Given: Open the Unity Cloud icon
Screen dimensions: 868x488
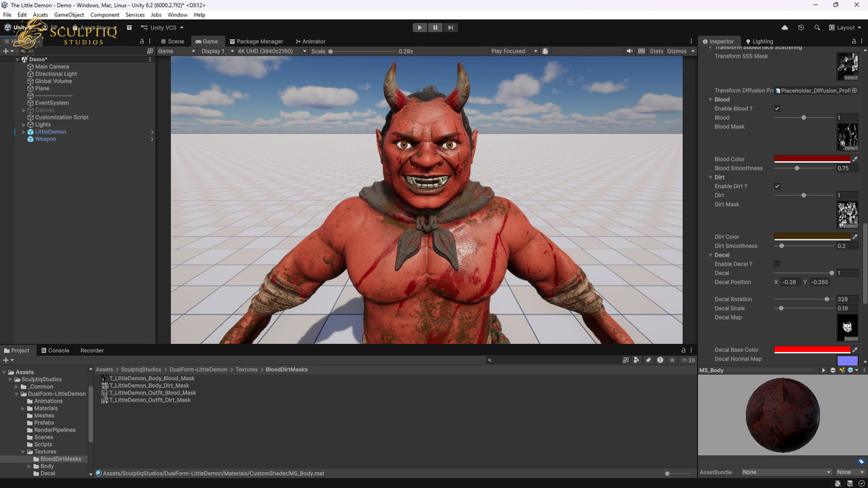Looking at the screenshot, I should coord(785,27).
